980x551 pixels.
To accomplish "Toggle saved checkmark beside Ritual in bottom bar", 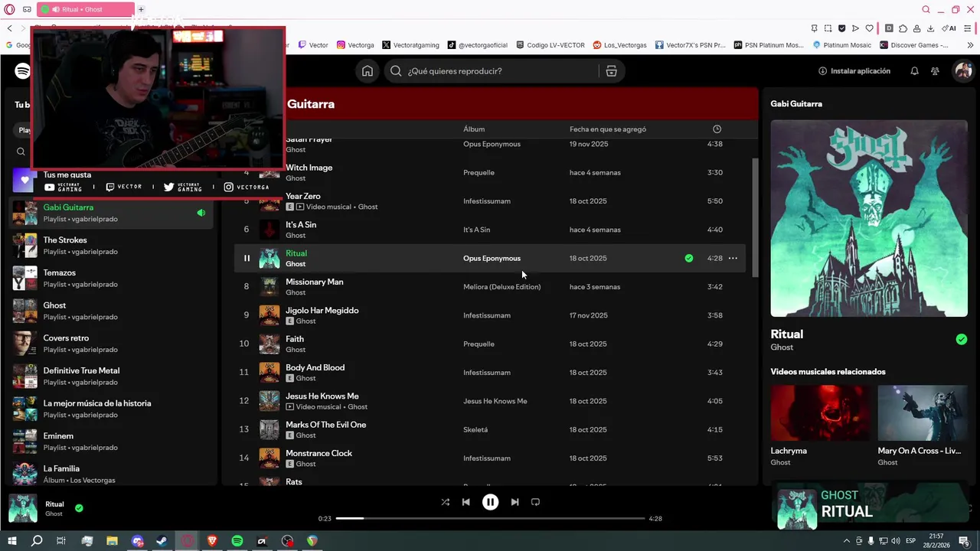I will (x=79, y=507).
